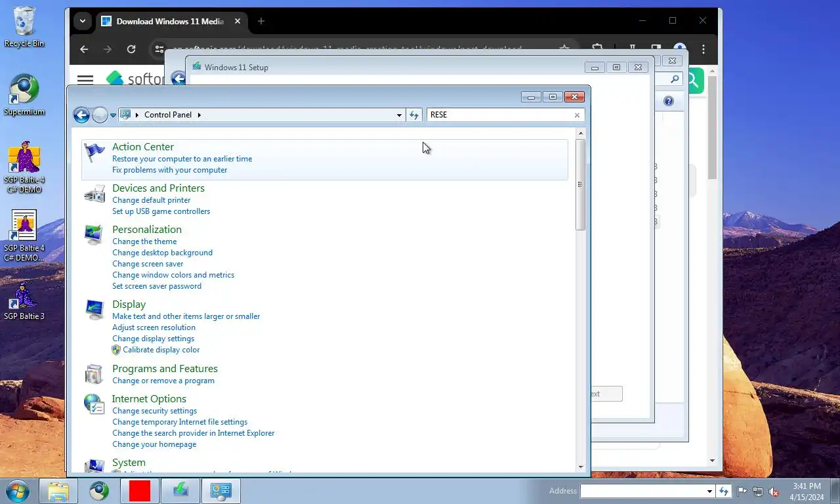Viewport: 840px width, 504px height.
Task: Click the muted volume tray icon
Action: pyautogui.click(x=774, y=492)
